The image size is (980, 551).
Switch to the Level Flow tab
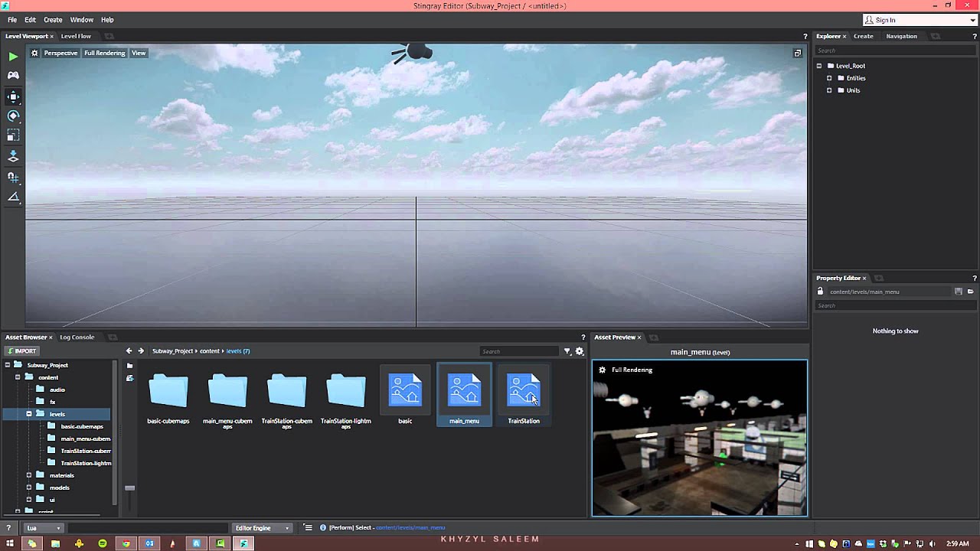[76, 36]
